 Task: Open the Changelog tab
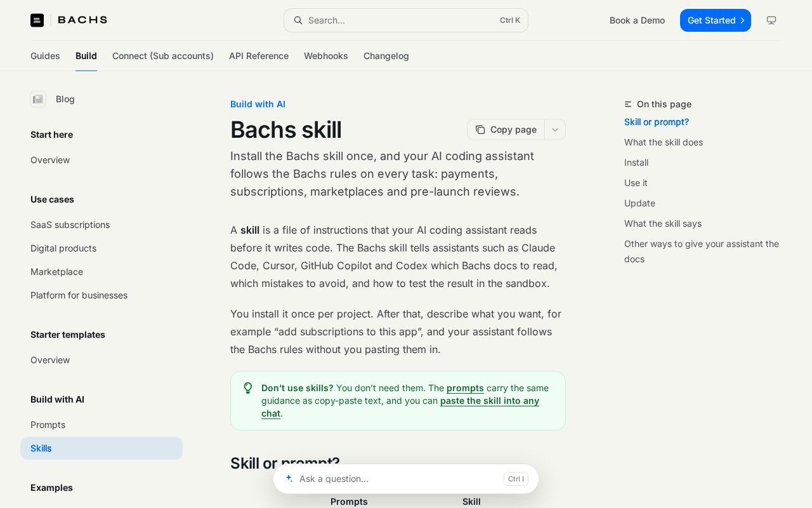pos(386,56)
